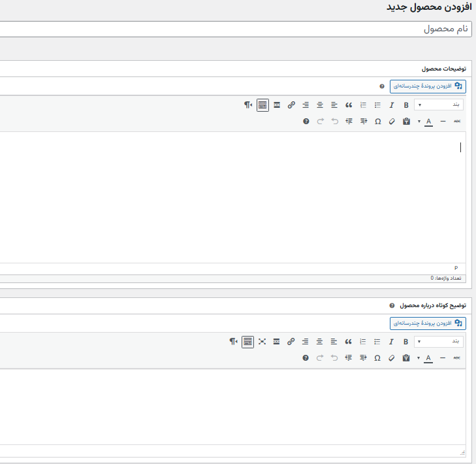Toggle strikethrough in product description editor
Viewport: 476px width, 464px height.
coord(457,122)
